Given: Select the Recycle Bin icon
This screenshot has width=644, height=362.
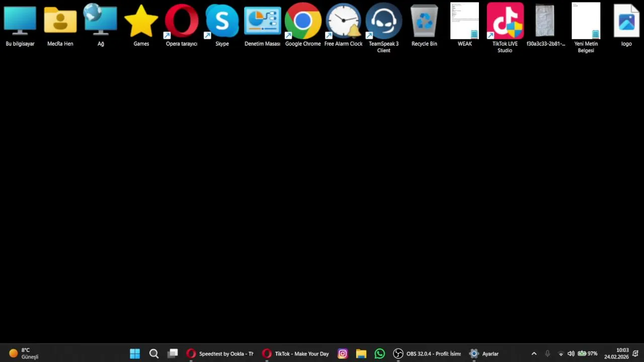Looking at the screenshot, I should [424, 25].
